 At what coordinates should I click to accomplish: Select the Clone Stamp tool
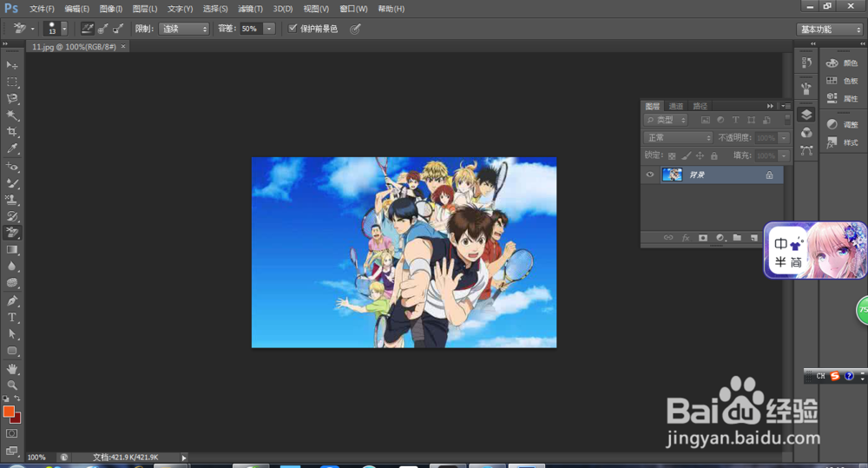[x=11, y=200]
